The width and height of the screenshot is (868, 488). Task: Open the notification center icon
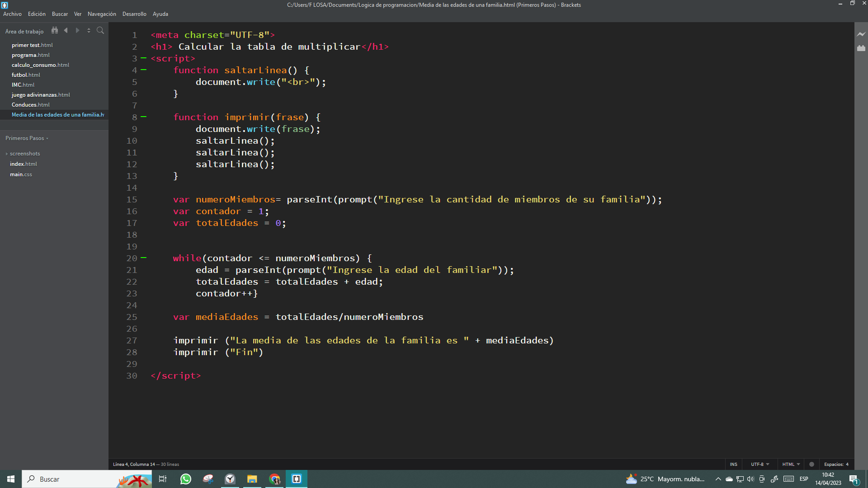pos(854,479)
